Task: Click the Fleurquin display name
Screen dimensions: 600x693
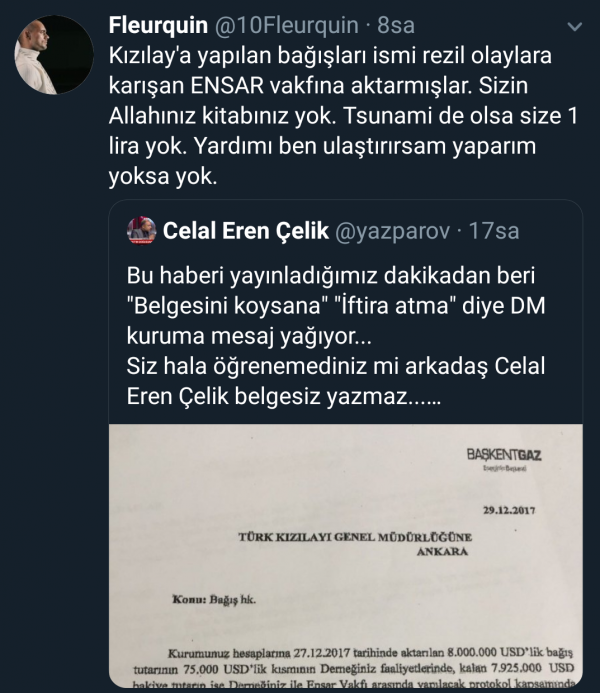Action: (158, 25)
